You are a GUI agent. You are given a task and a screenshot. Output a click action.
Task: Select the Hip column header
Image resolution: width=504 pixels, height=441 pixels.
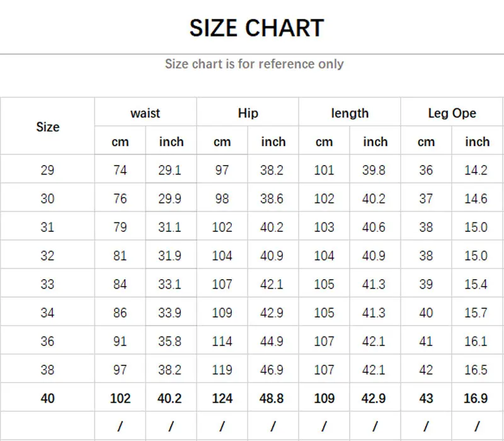click(248, 113)
